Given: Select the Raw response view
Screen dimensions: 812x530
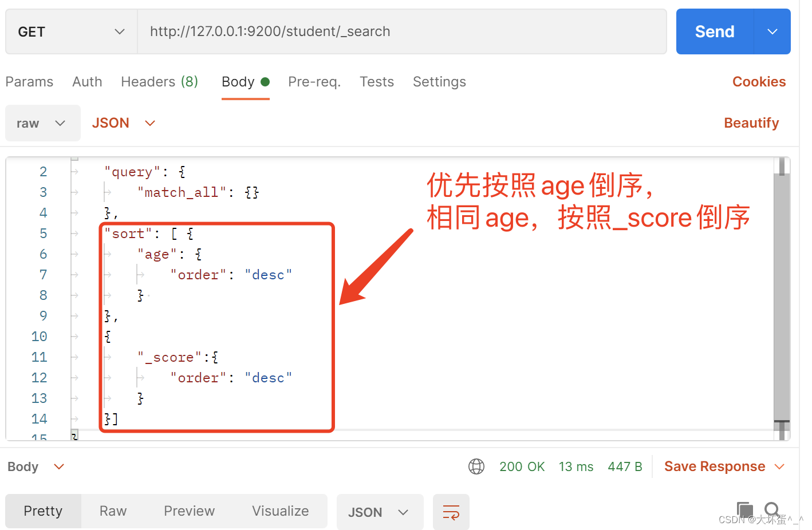Looking at the screenshot, I should [x=113, y=511].
